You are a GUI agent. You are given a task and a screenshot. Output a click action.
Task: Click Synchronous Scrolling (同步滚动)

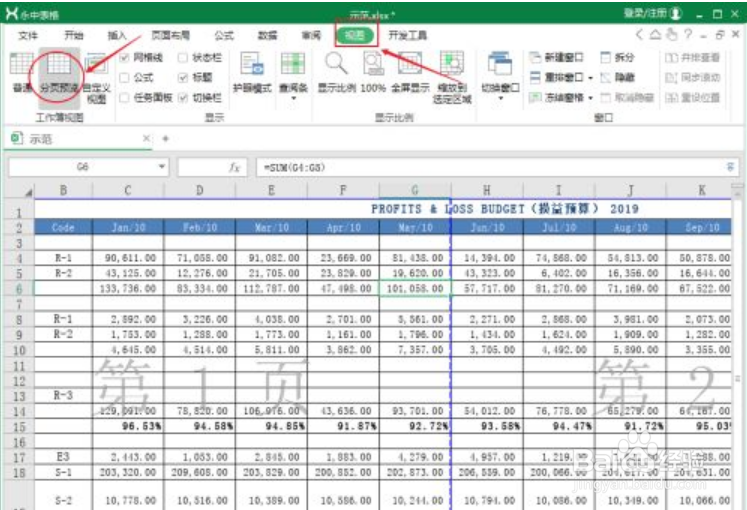tap(693, 77)
